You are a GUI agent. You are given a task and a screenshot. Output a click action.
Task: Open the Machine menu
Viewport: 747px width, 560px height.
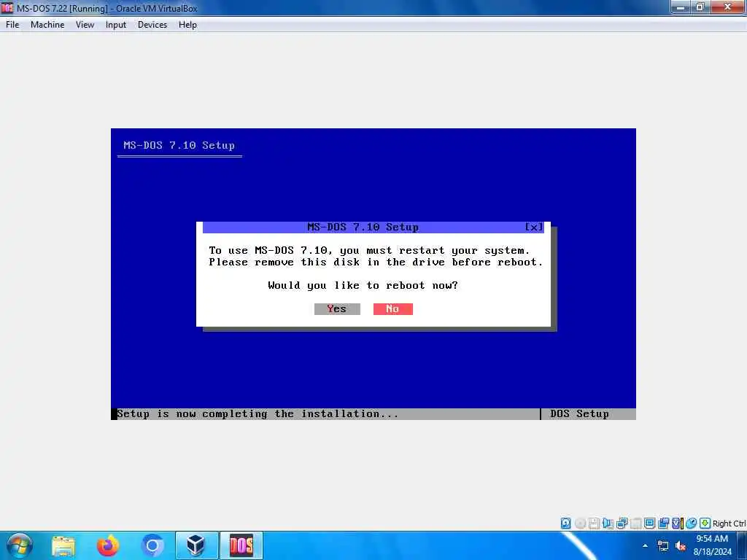[x=47, y=25]
